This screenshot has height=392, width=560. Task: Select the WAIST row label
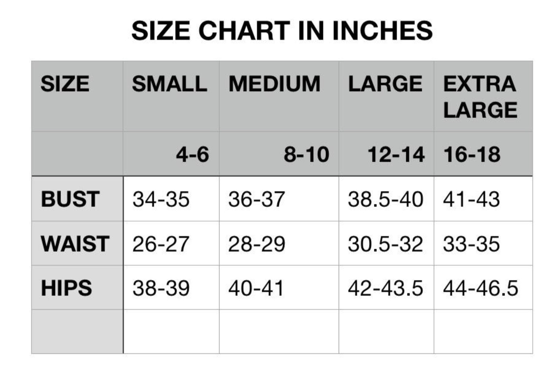[x=77, y=244]
